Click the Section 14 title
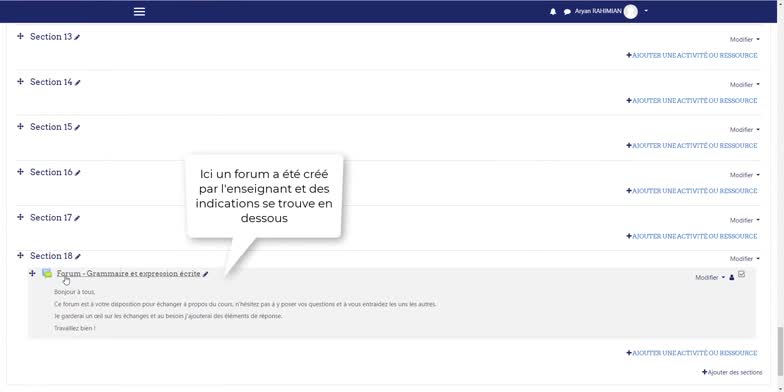Viewport: 784px width, 392px height. [x=51, y=82]
